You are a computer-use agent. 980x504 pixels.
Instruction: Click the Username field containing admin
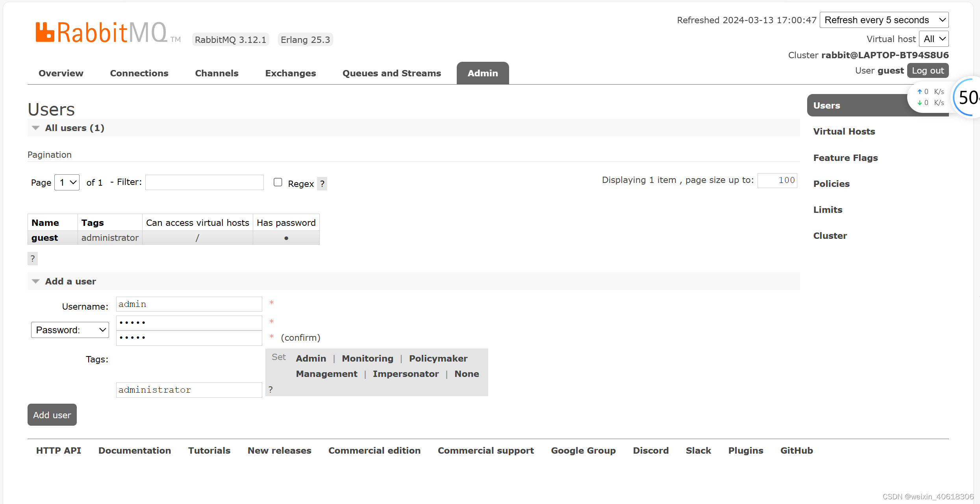pos(189,304)
